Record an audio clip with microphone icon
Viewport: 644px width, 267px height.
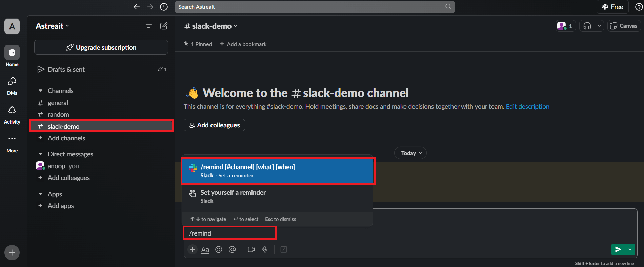point(265,249)
